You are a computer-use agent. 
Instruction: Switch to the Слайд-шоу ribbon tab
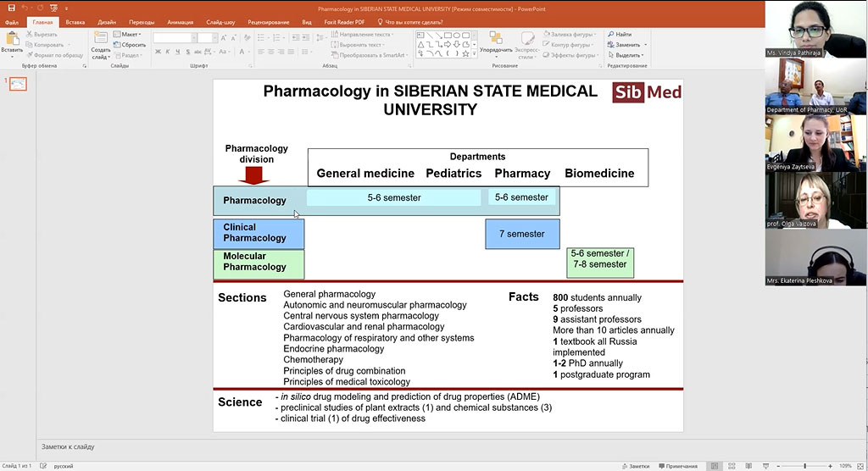(220, 22)
